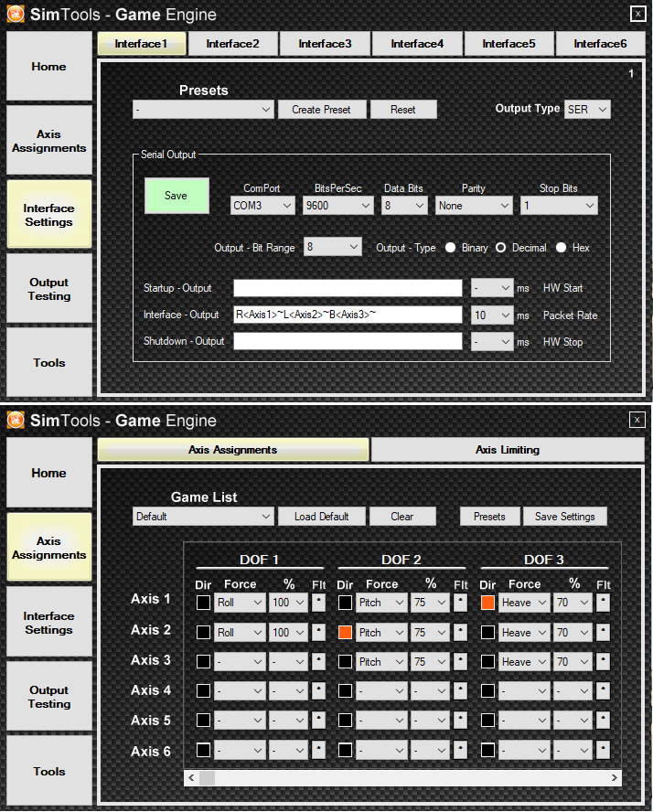Toggle Axis 4 DOF 1 Dir checkbox
This screenshot has width=653, height=812.
tap(204, 690)
